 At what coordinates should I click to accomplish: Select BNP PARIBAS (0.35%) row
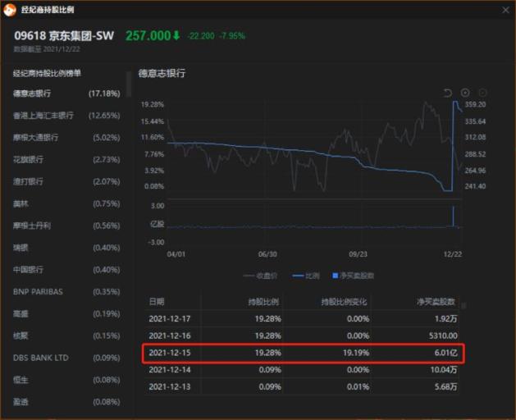(66, 292)
